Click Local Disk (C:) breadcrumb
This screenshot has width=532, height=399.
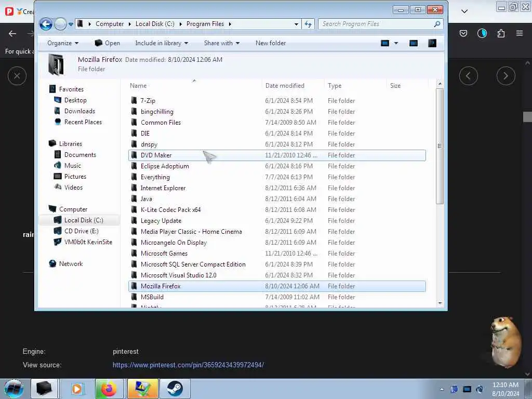click(155, 24)
